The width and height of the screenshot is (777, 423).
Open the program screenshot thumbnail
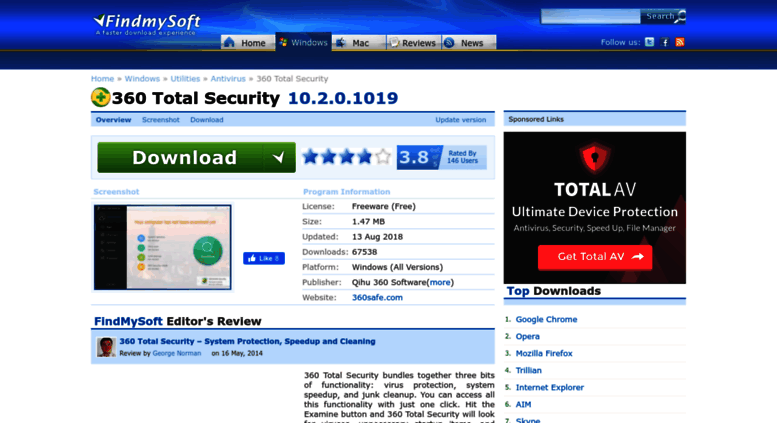pyautogui.click(x=163, y=247)
